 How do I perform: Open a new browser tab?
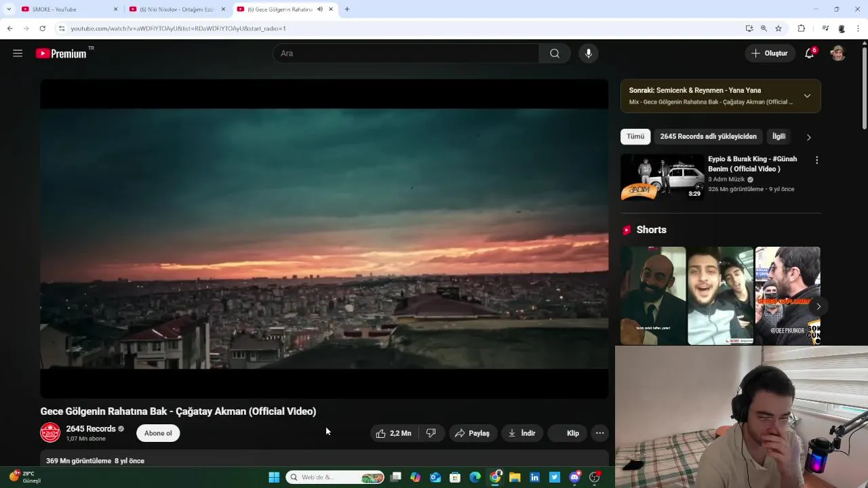pos(347,9)
